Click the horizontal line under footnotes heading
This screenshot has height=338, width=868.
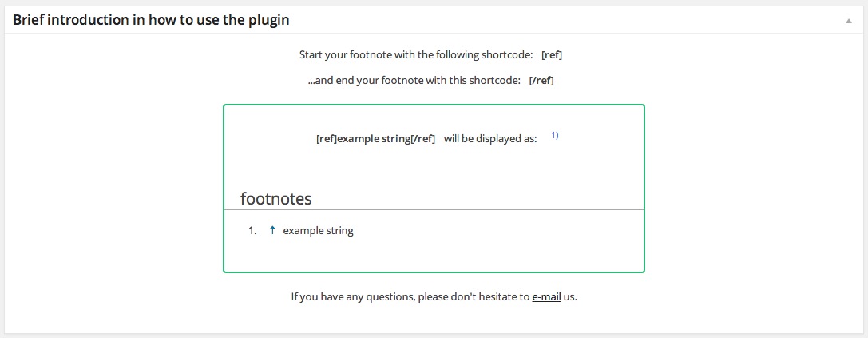[434, 210]
